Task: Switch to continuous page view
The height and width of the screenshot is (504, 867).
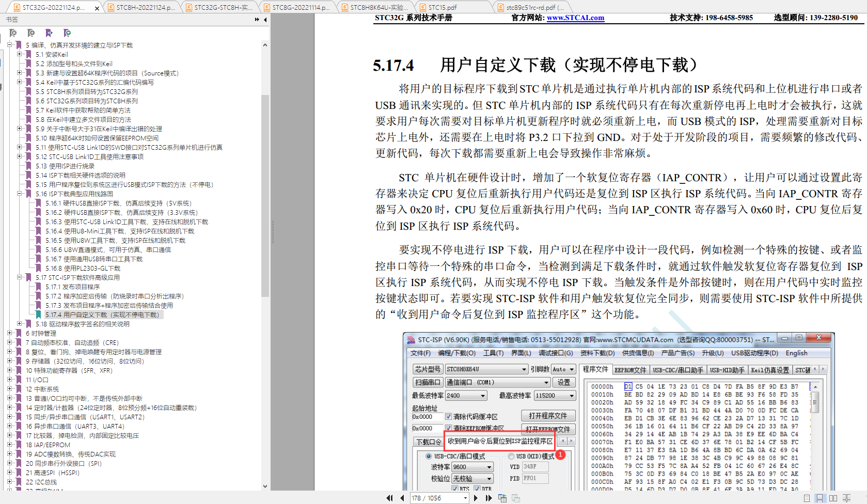Action: [x=819, y=498]
